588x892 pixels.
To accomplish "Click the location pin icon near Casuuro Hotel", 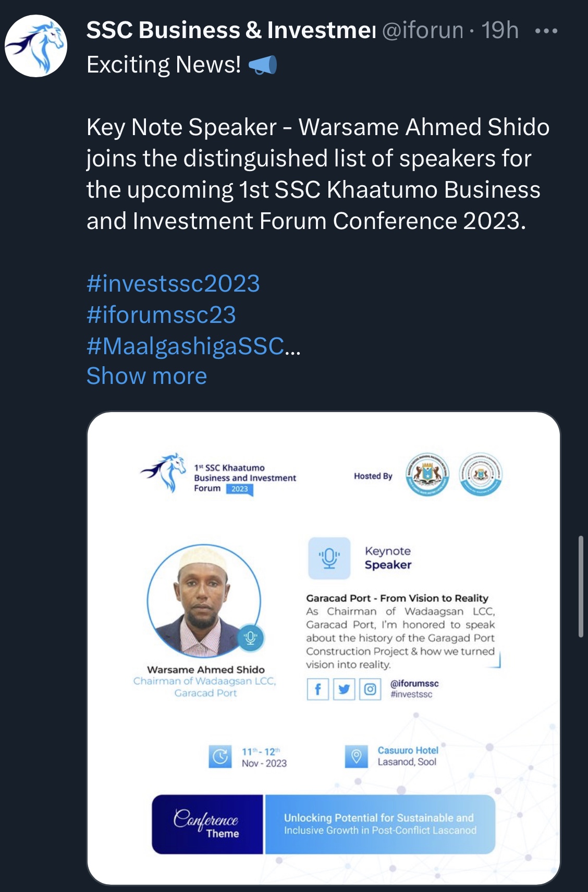I will (x=357, y=756).
